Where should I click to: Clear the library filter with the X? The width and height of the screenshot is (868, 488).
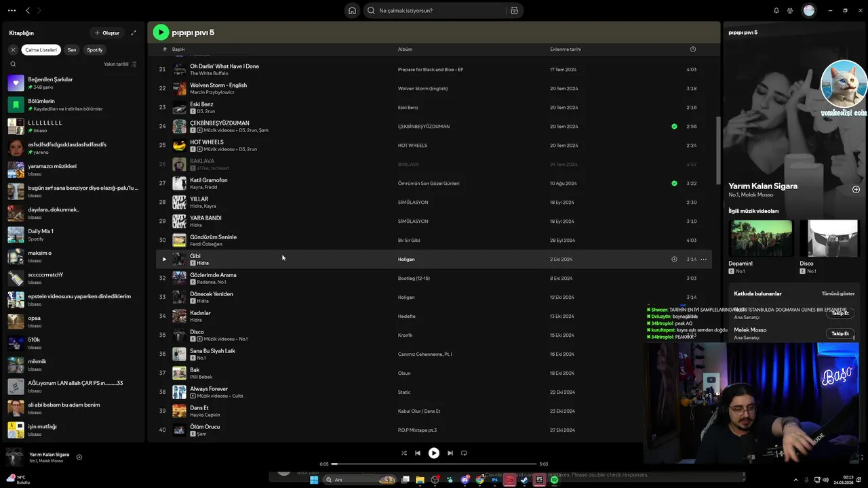tap(13, 49)
